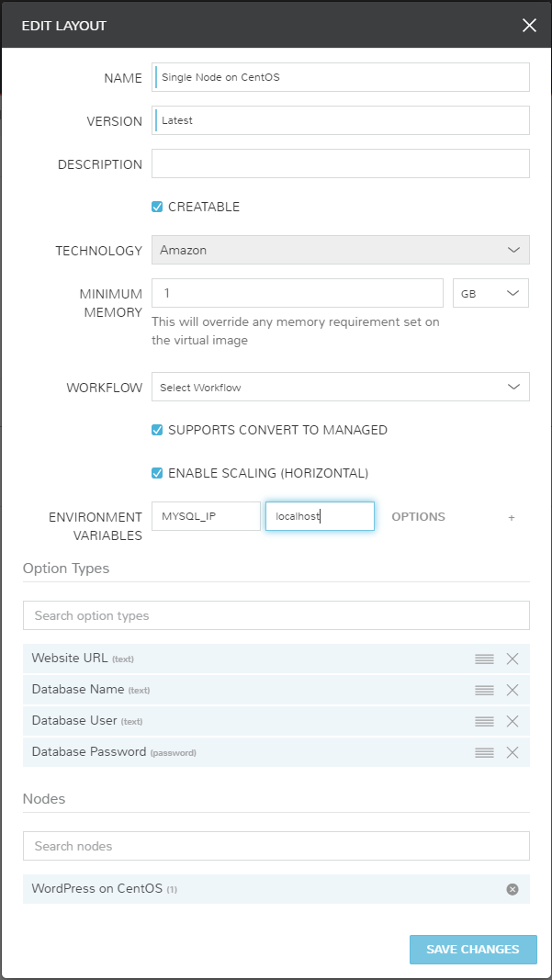Remove the Database Password option type
Image resolution: width=552 pixels, height=980 pixels.
[x=512, y=752]
